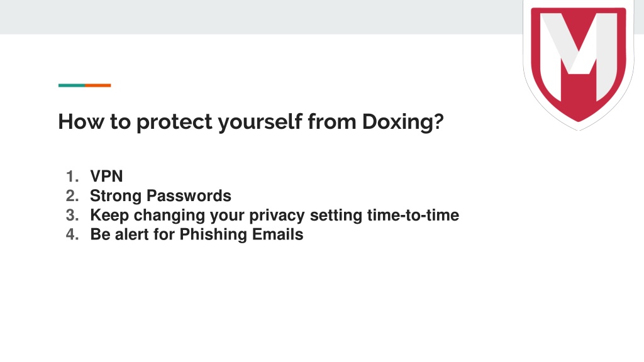
Task: Click list number 4 marker
Action: [x=72, y=234]
